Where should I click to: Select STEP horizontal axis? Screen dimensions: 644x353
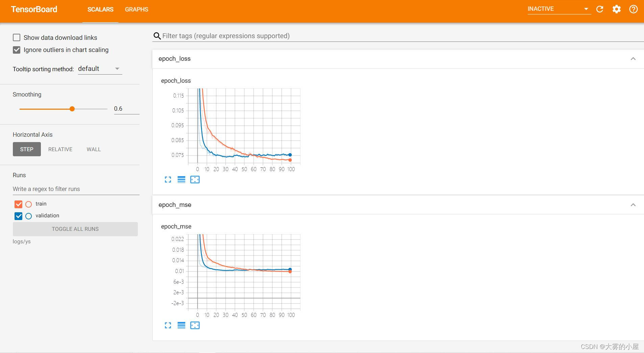(x=27, y=149)
